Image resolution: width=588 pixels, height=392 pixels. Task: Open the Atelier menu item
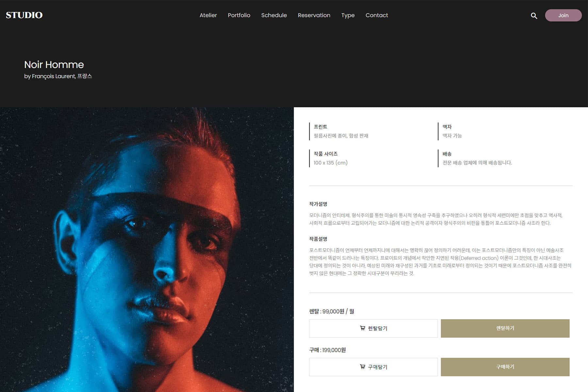208,15
